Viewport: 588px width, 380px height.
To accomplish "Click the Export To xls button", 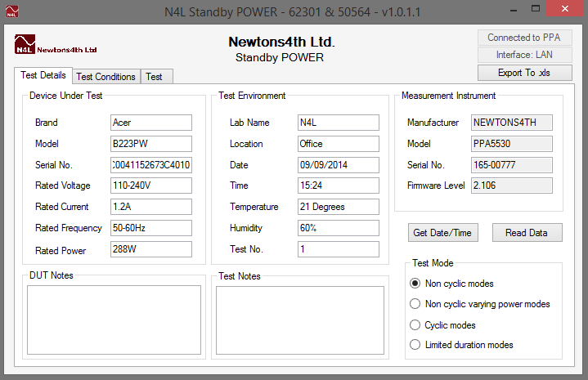I will click(x=525, y=73).
